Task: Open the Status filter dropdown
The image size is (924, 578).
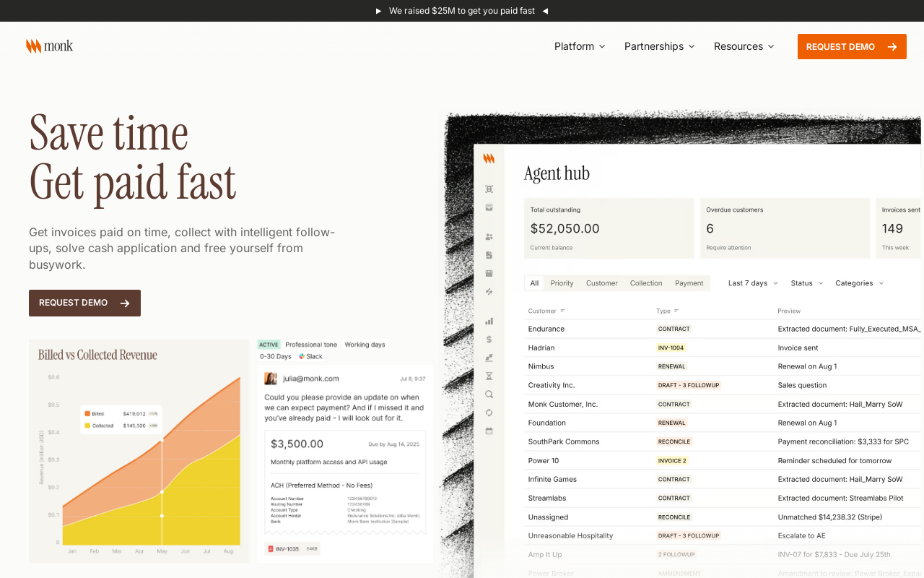Action: [807, 283]
